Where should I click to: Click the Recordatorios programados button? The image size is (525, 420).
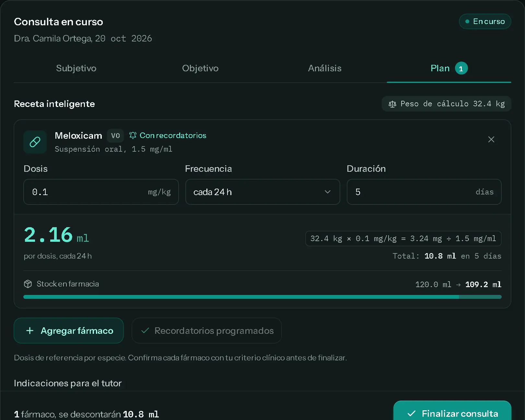(207, 331)
